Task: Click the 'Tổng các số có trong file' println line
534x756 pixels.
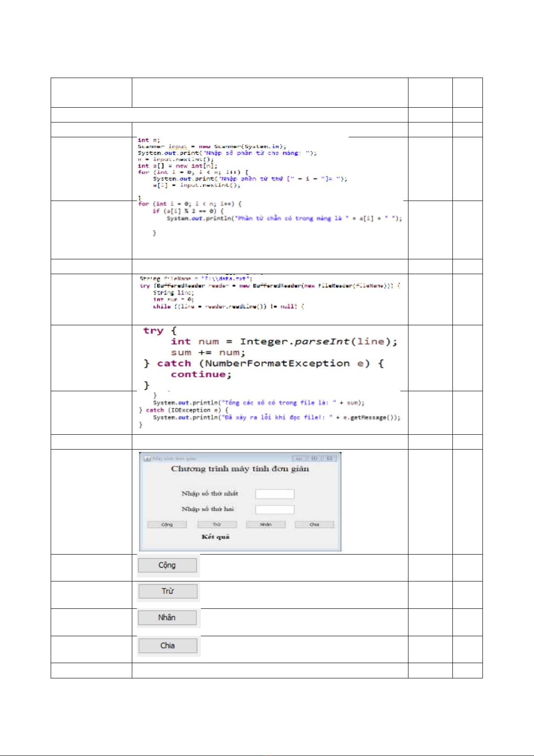Action: click(x=259, y=403)
